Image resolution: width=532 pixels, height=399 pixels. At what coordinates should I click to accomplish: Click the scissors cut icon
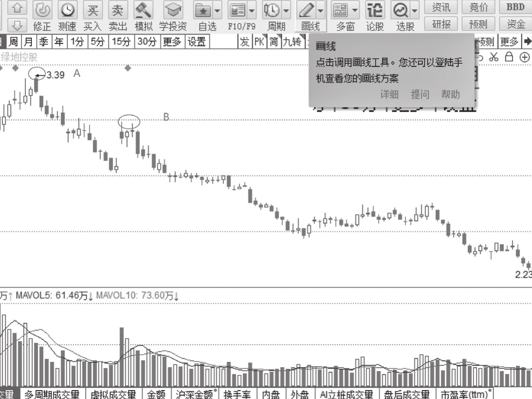(494, 57)
